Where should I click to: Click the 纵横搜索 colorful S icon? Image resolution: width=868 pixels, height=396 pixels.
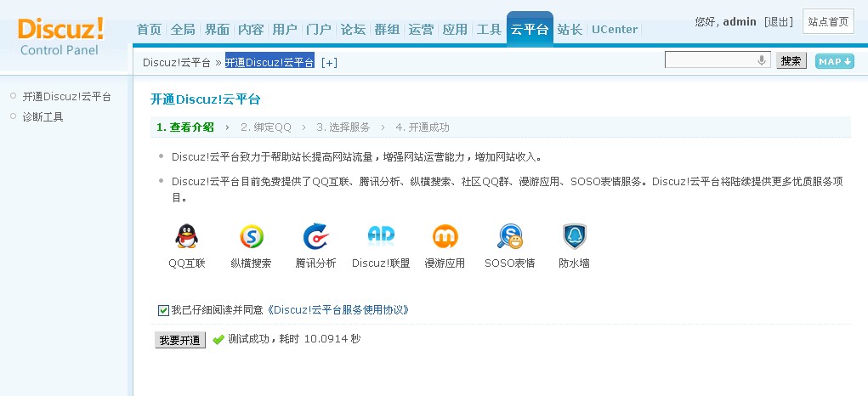(x=252, y=236)
